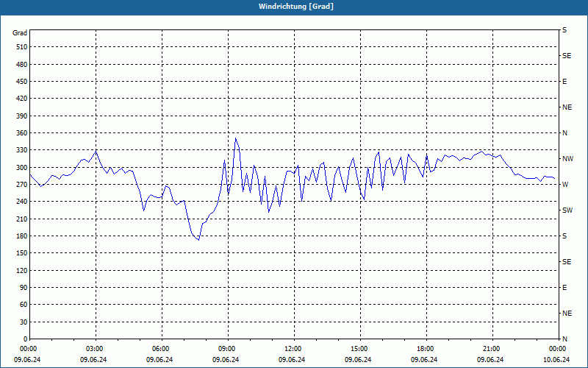Click the N compass label on the 0 baseline
The height and width of the screenshot is (368, 588).
tap(564, 339)
